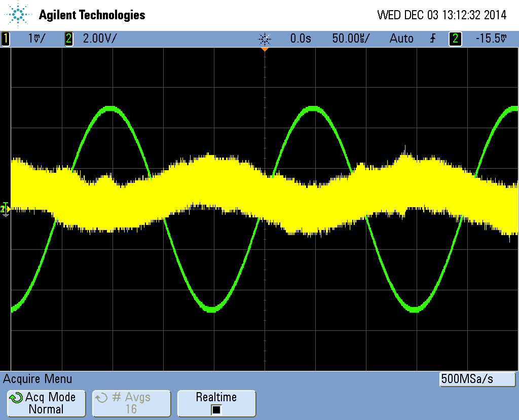Click the 500MSa/s sample rate box
519x420 pixels.
click(477, 379)
